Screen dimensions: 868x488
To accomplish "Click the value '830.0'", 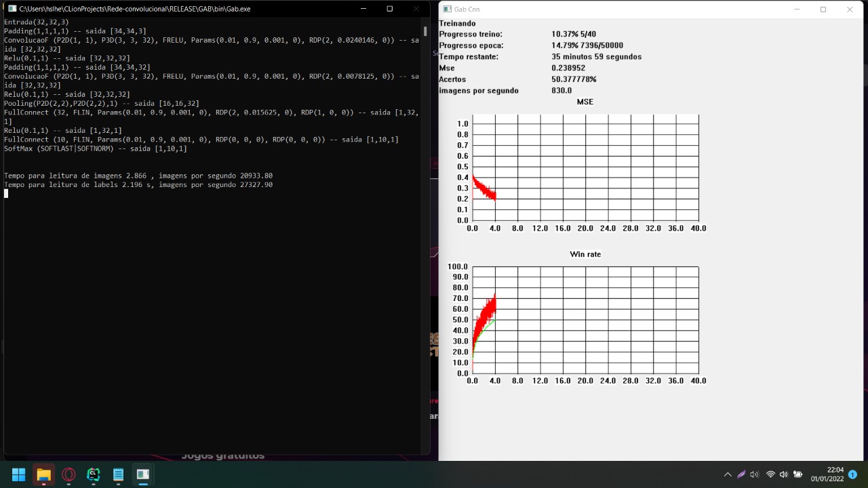I will point(561,90).
